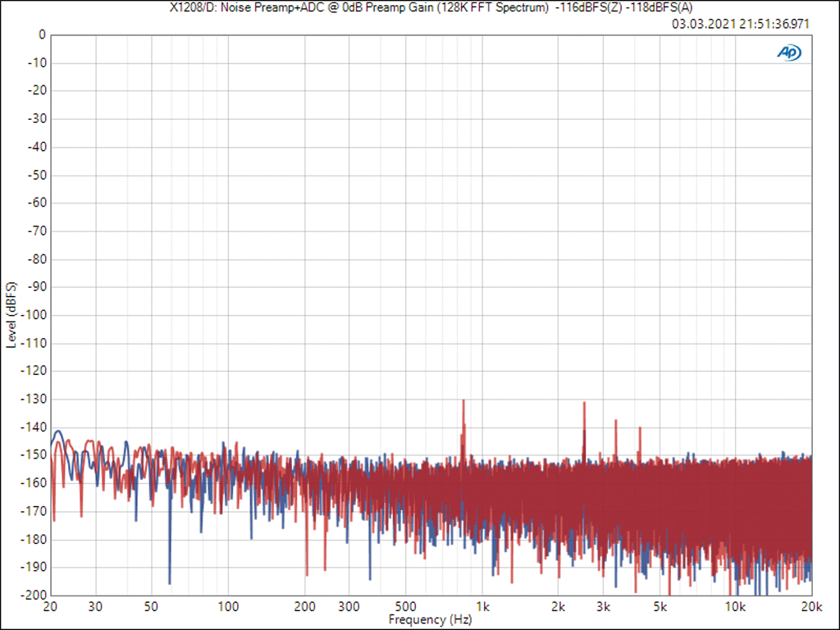Image resolution: width=840 pixels, height=630 pixels.
Task: Click the red spike just above 3 kHz
Action: [616, 438]
